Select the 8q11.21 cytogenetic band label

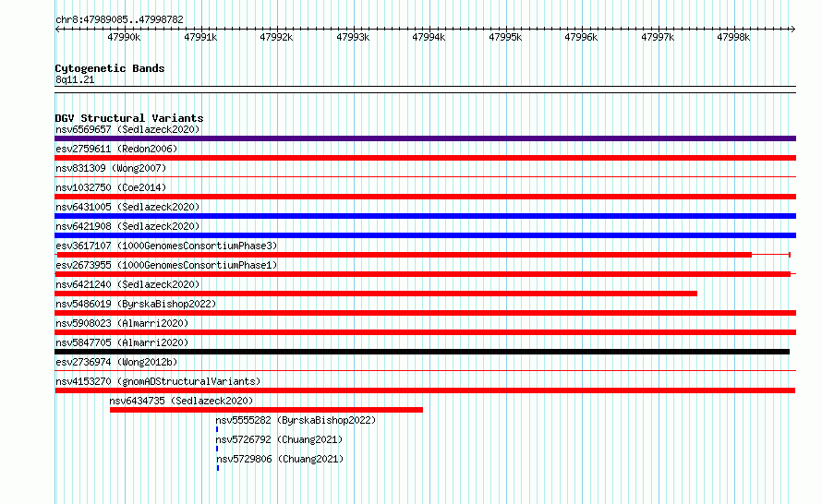pos(75,79)
